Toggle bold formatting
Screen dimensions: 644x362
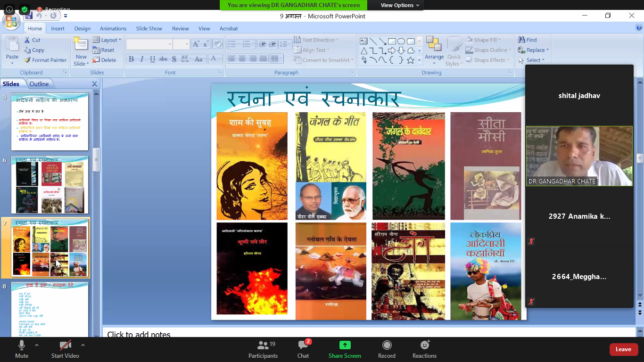coord(132,59)
